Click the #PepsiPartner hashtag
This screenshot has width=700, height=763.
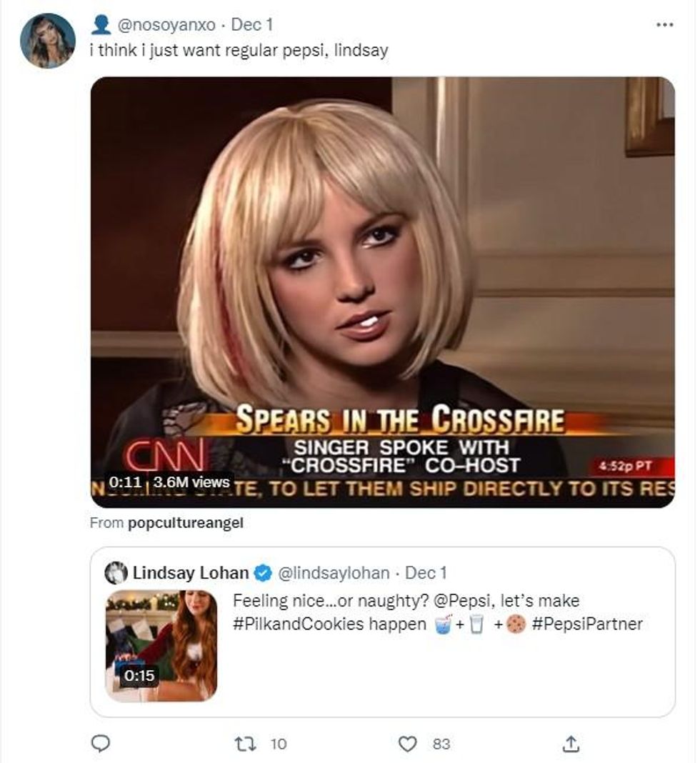coord(588,624)
